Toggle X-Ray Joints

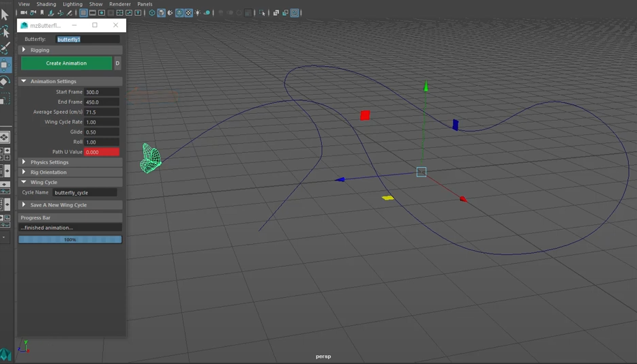point(294,12)
